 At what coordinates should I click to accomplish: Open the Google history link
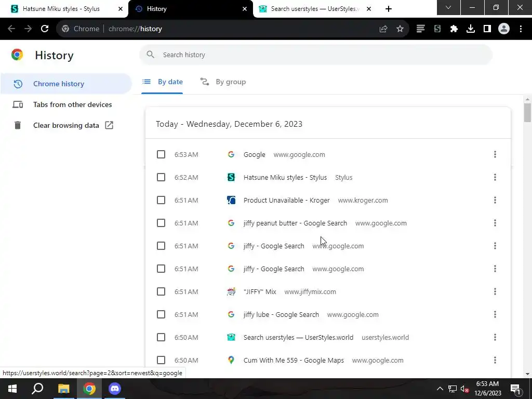(x=255, y=154)
